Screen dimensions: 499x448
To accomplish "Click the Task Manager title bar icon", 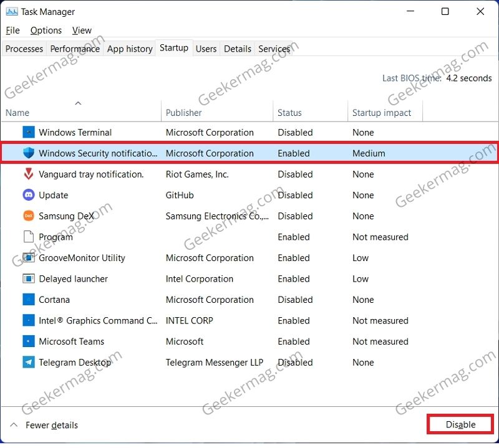I will (12, 12).
